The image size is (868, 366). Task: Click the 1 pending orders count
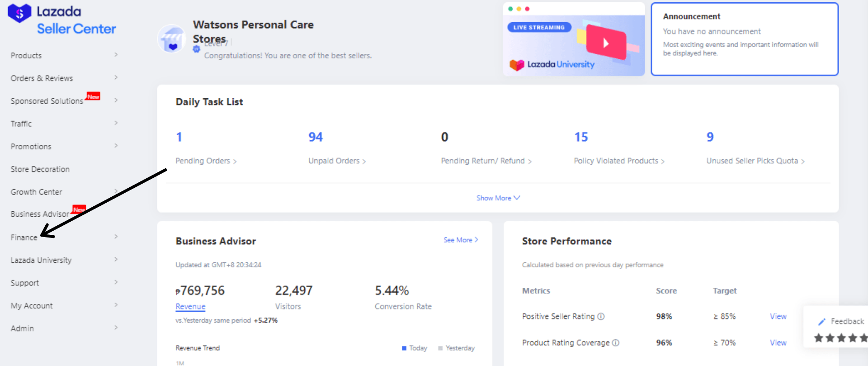(179, 137)
